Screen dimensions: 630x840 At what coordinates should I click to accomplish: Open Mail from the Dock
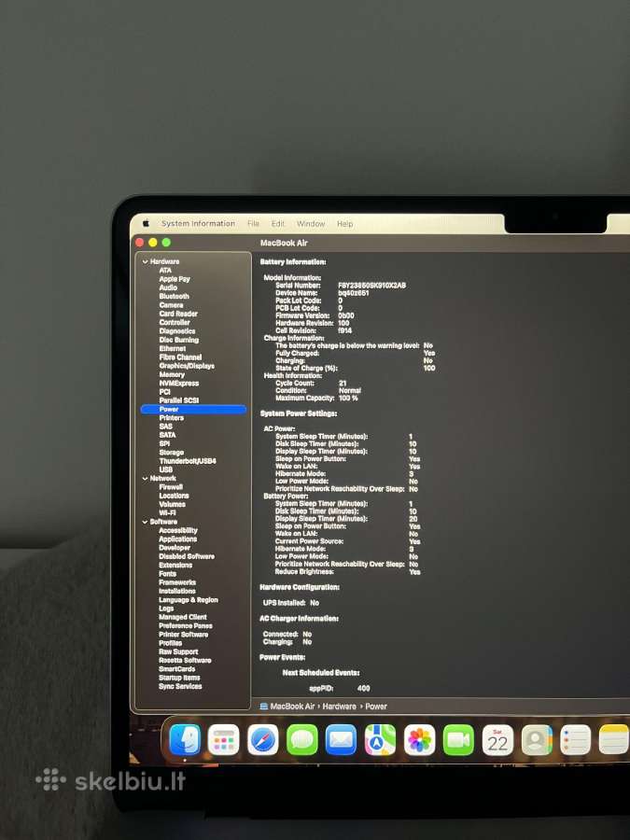click(341, 740)
